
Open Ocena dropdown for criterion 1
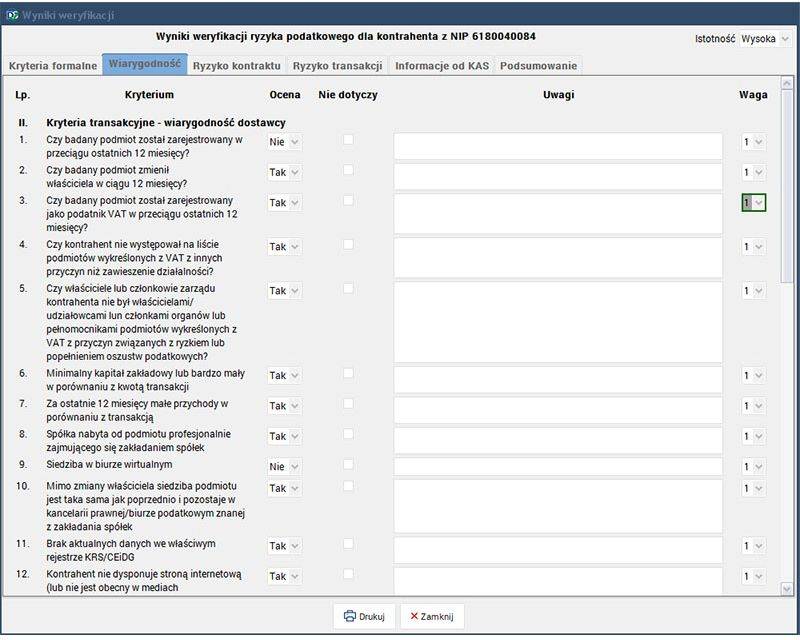[284, 142]
